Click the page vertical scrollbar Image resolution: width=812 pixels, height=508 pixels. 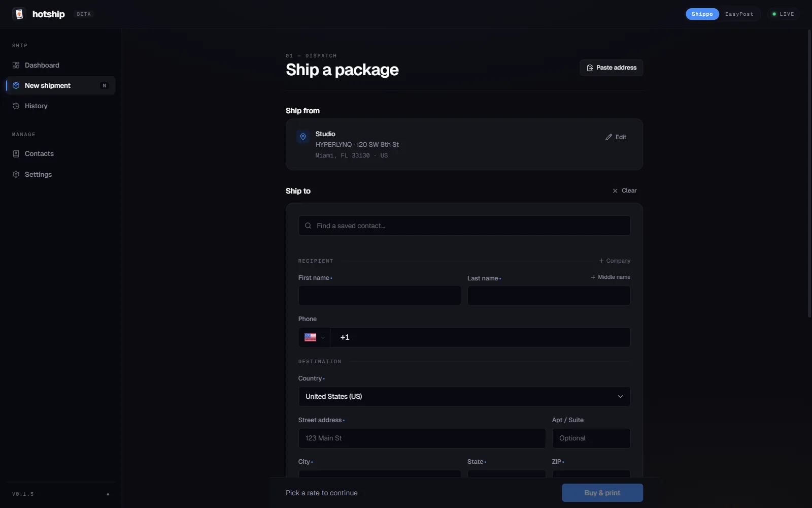pos(809,174)
